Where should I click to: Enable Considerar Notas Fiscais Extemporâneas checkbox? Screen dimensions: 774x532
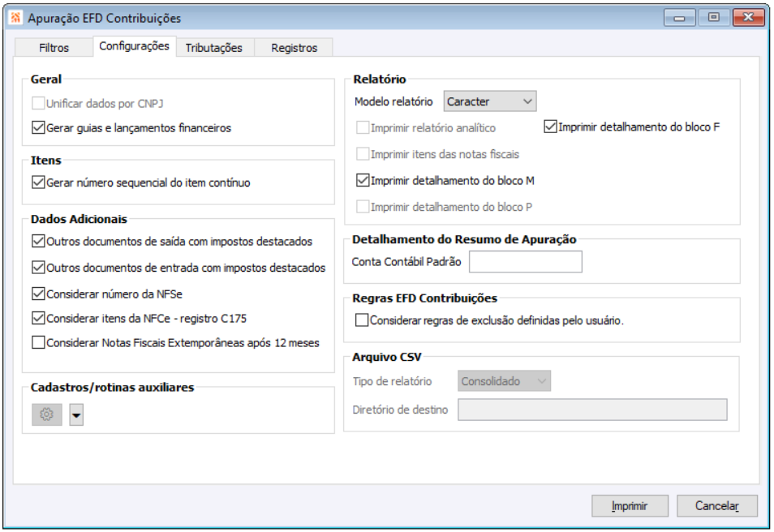(38, 342)
